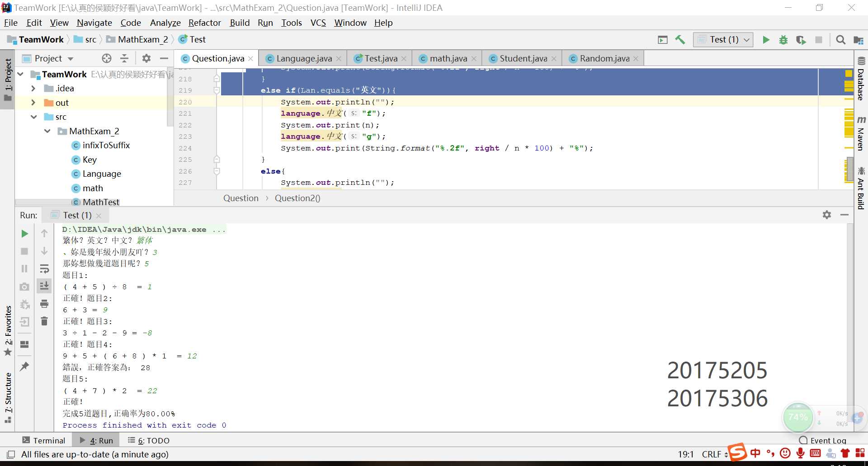Click the 74% network speed widget
868x466 pixels.
click(798, 417)
